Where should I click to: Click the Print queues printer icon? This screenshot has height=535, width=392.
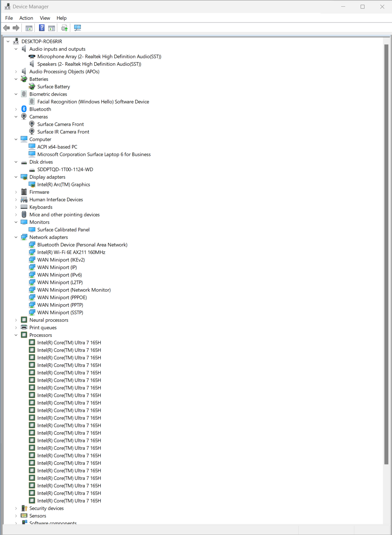[24, 328]
